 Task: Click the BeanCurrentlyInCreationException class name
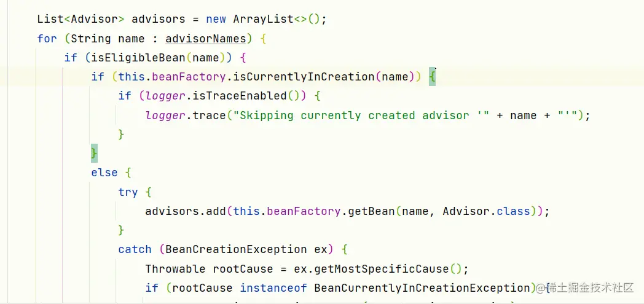tap(422, 288)
